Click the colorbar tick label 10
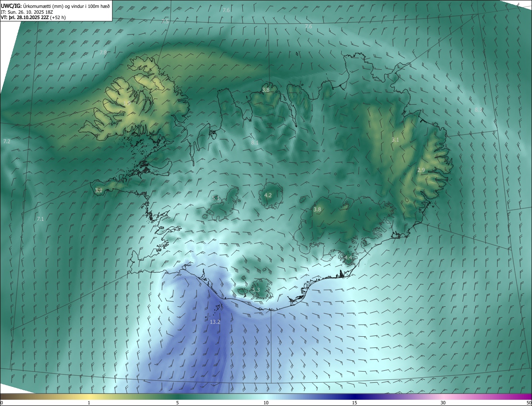Viewport: 532px width, 406px height. 266,403
